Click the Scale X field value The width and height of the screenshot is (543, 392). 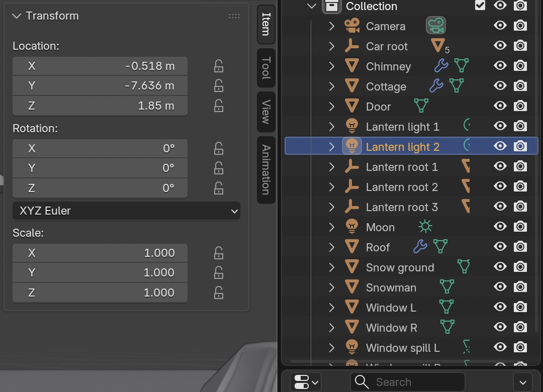pos(100,253)
